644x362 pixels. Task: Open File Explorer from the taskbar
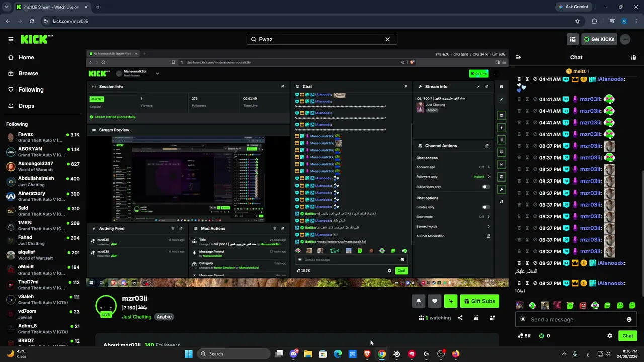pos(308,354)
